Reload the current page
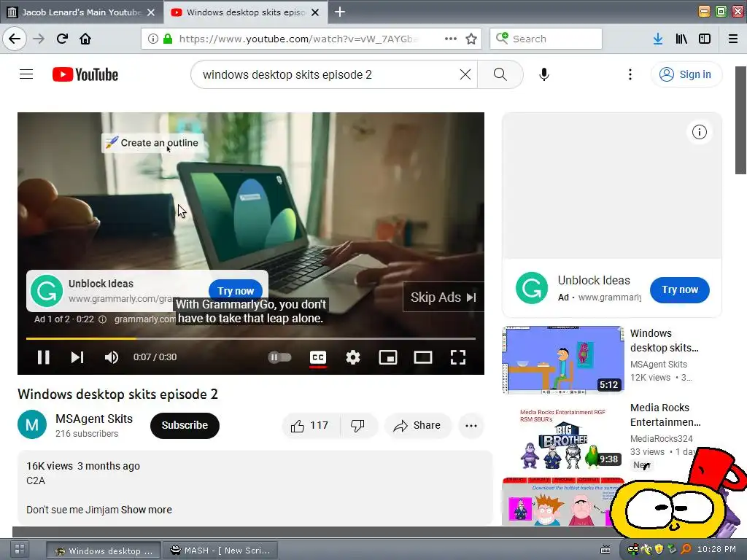 point(62,39)
